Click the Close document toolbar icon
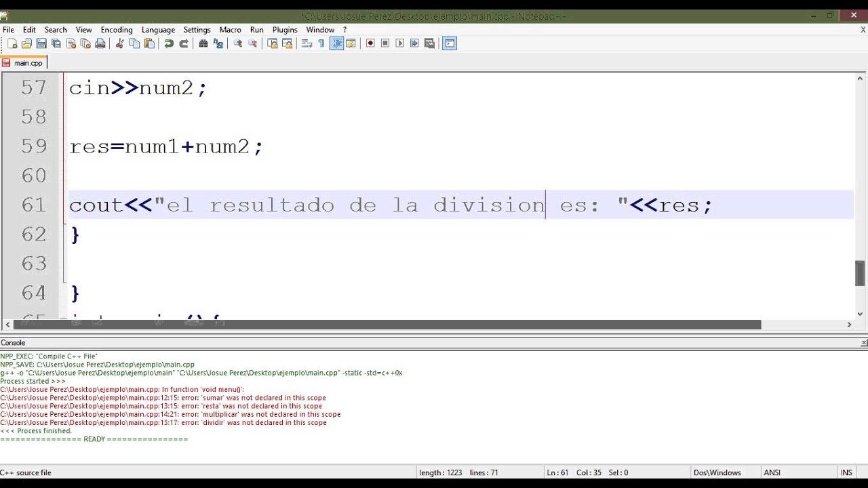This screenshot has height=488, width=868. (x=71, y=43)
